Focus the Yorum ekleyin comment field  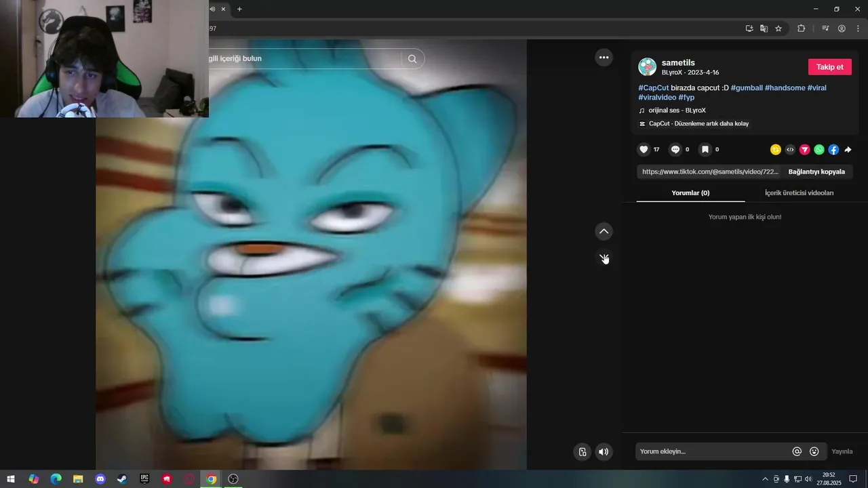click(x=712, y=451)
